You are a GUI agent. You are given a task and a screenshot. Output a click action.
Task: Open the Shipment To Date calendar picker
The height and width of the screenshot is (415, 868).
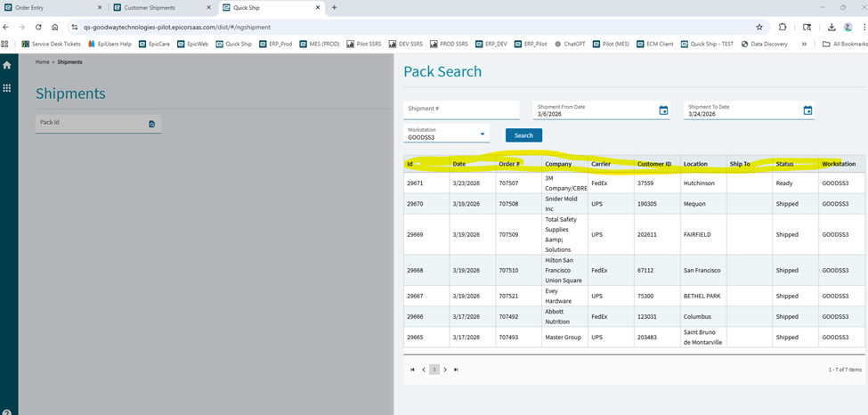pos(807,110)
